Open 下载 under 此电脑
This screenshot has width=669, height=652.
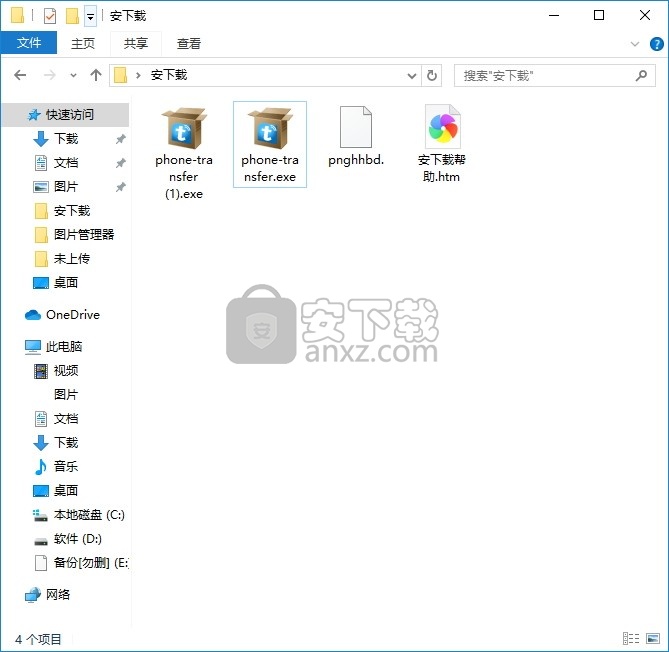tap(65, 442)
